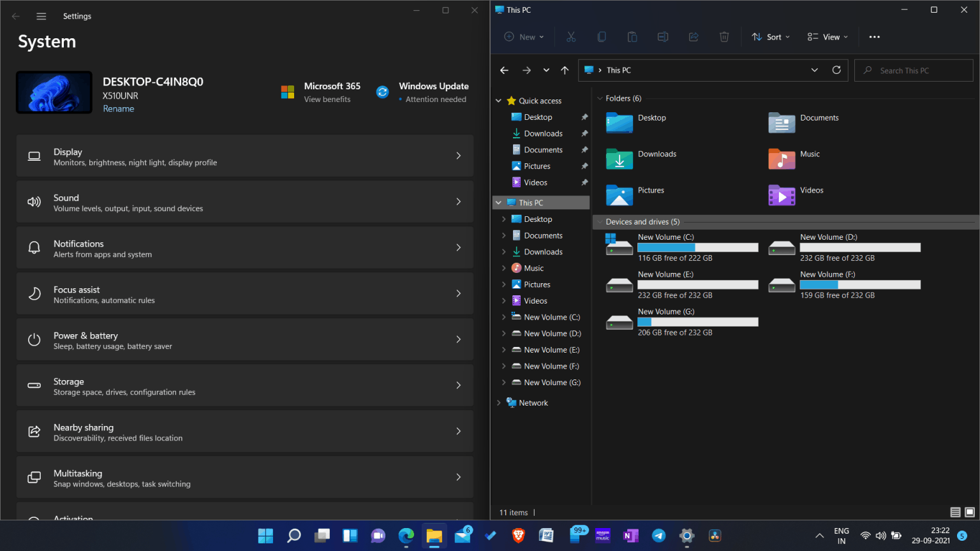Image resolution: width=980 pixels, height=551 pixels.
Task: Delete using the trash icon in the toolbar
Action: [724, 36]
